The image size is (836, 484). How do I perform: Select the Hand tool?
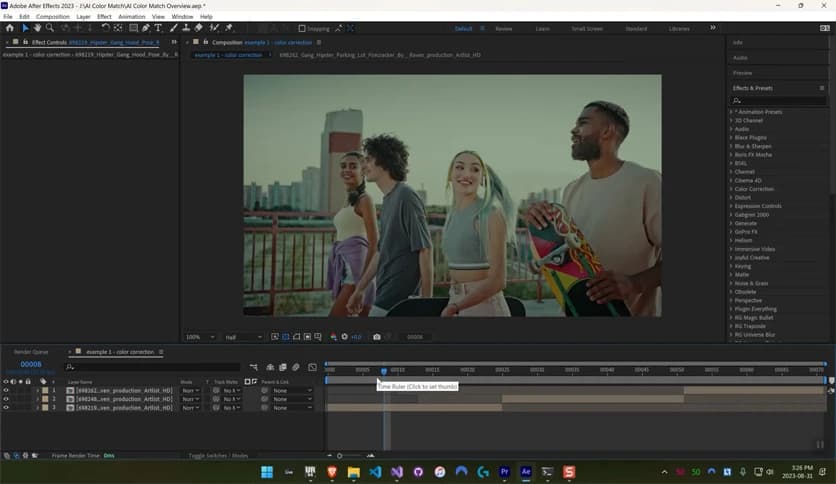(37, 28)
